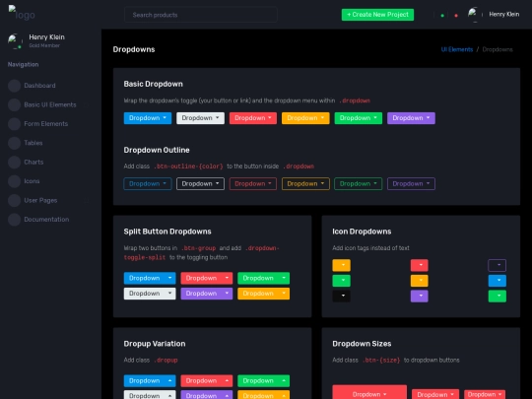Click the sidebar avatar of Gold Member Henry Klein

(x=15, y=41)
